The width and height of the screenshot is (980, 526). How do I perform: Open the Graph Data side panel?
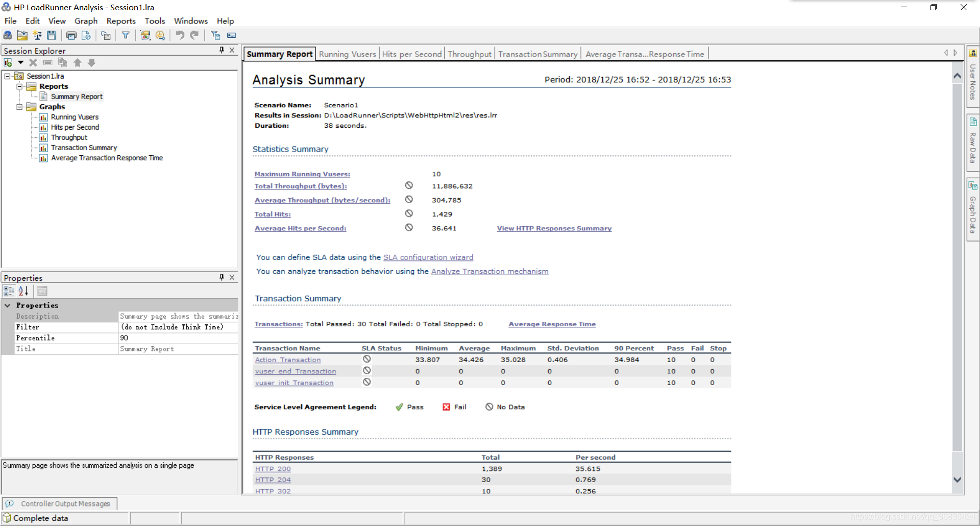[973, 209]
